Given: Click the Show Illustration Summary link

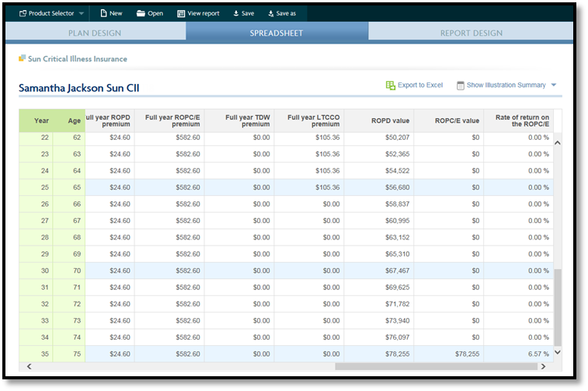Looking at the screenshot, I should [506, 86].
